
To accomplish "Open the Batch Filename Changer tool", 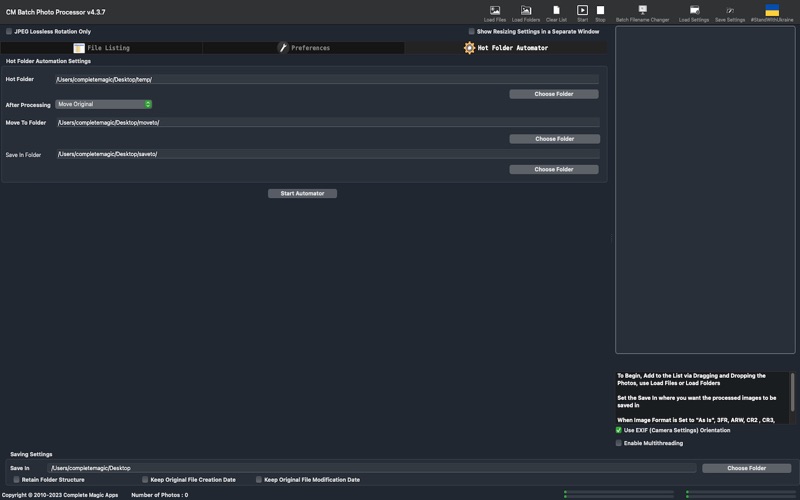I will pyautogui.click(x=642, y=10).
